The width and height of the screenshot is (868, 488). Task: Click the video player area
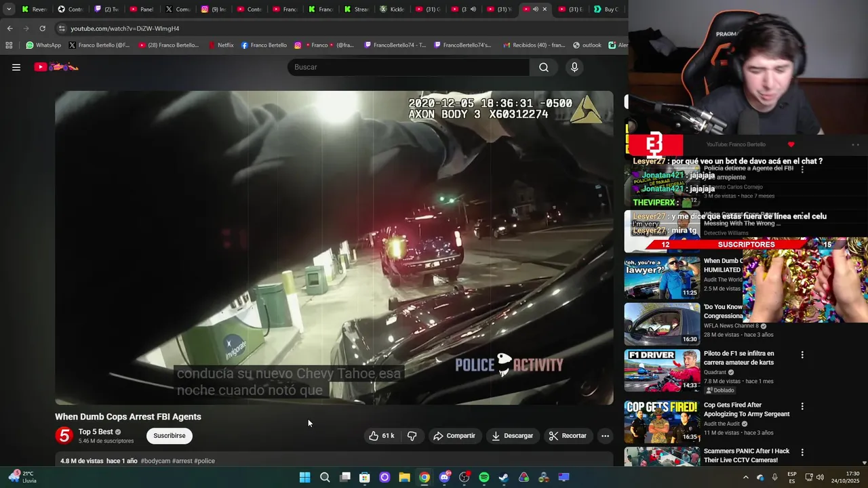334,248
